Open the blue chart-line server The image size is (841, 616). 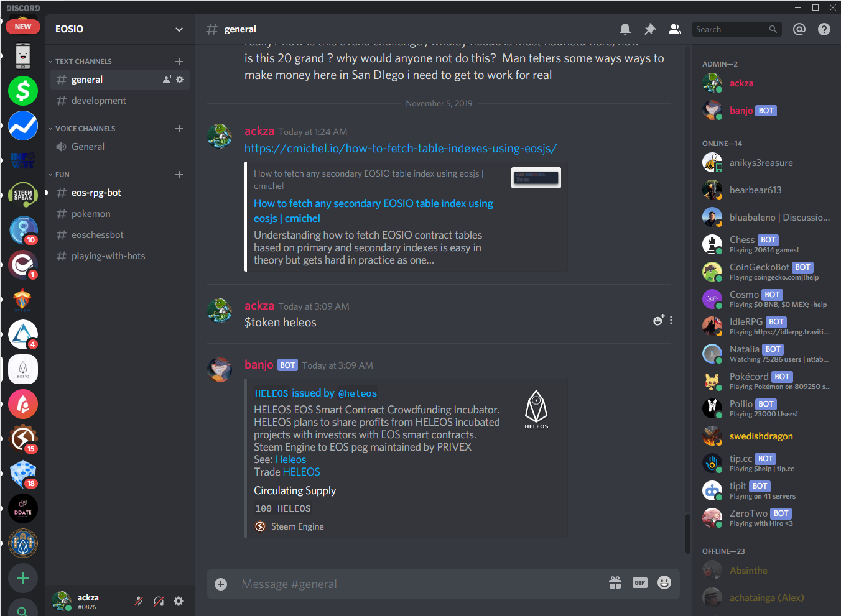pyautogui.click(x=23, y=126)
